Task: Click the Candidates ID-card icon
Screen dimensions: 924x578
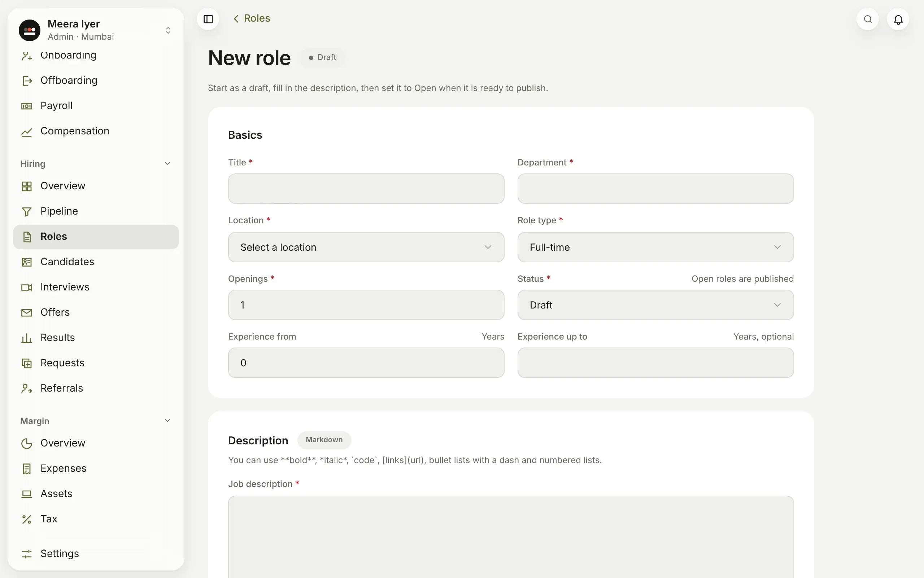Action: point(27,262)
